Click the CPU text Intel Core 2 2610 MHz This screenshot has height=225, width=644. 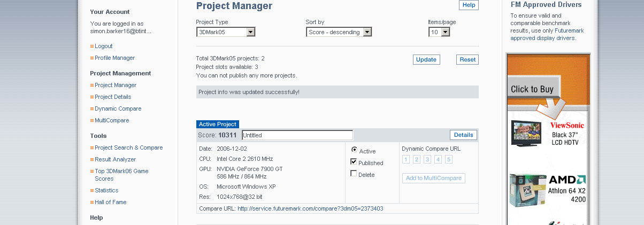(x=245, y=159)
